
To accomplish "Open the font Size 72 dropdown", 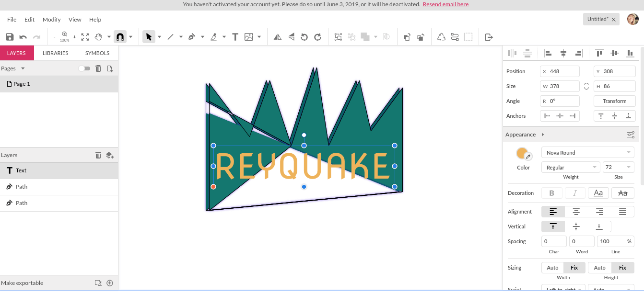I will 619,167.
